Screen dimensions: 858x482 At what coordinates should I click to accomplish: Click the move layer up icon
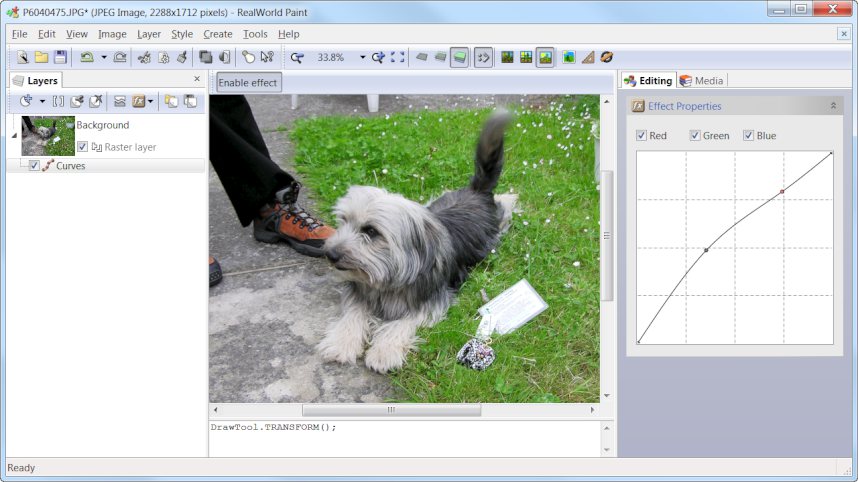pyautogui.click(x=171, y=101)
